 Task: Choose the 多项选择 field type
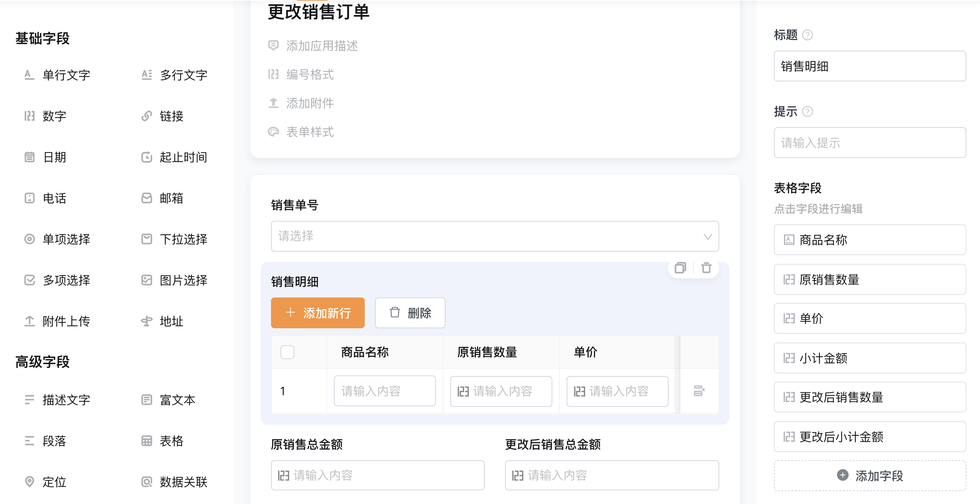pyautogui.click(x=57, y=280)
